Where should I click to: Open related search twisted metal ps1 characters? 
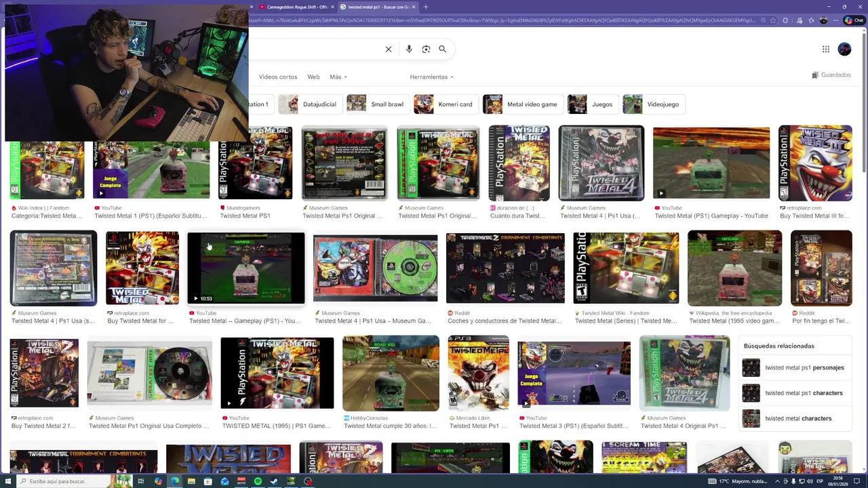pos(797,393)
